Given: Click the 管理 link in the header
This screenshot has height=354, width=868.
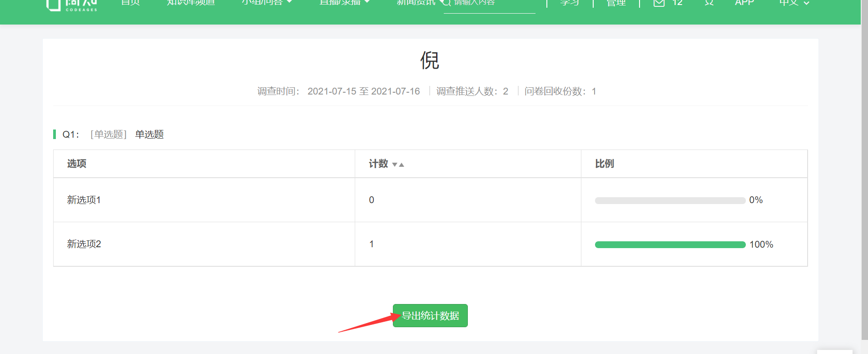Looking at the screenshot, I should click(x=616, y=3).
